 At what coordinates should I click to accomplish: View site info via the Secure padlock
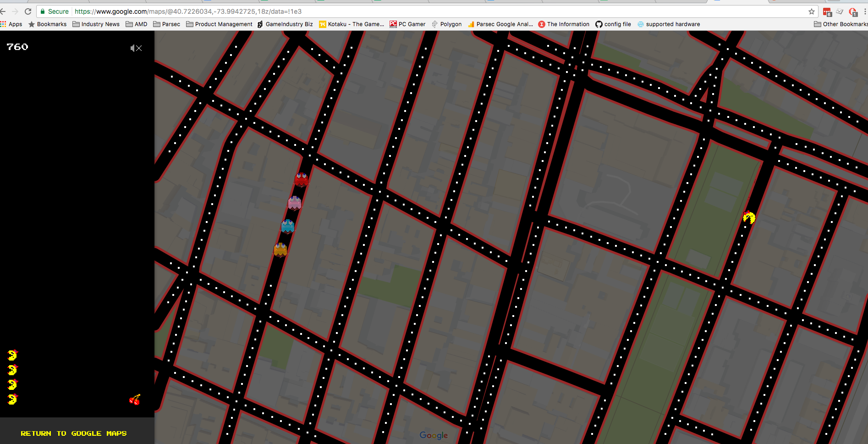54,11
